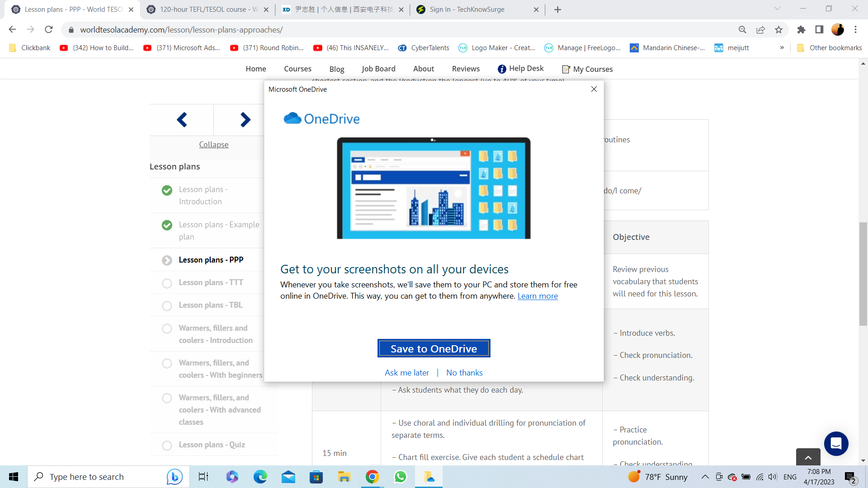Image resolution: width=868 pixels, height=488 pixels.
Task: Open new browser tab
Action: pyautogui.click(x=557, y=9)
